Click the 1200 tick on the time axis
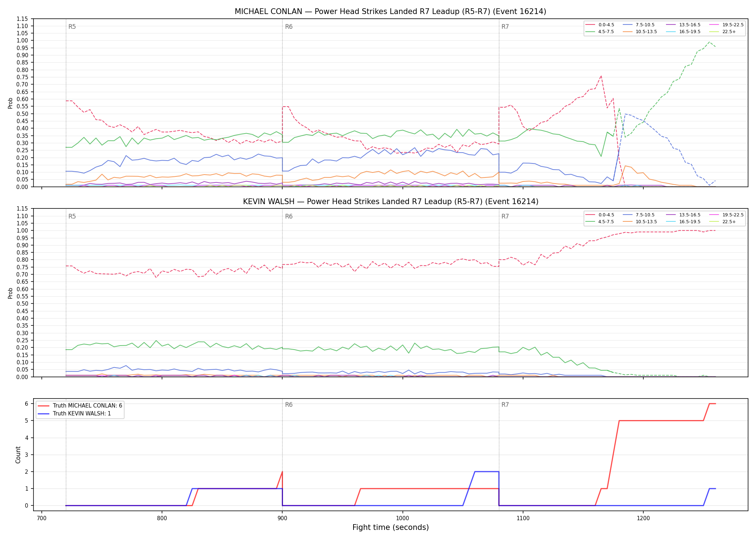The image size is (756, 540). coord(643,518)
